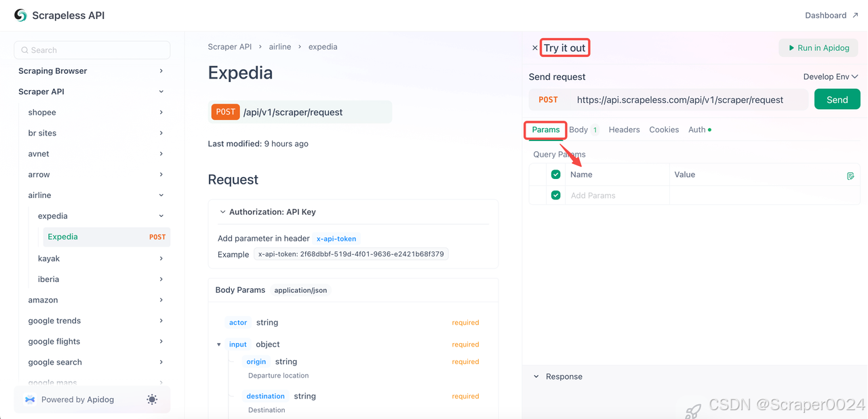Collapse the input object triangle
This screenshot has height=419, width=868.
(219, 344)
